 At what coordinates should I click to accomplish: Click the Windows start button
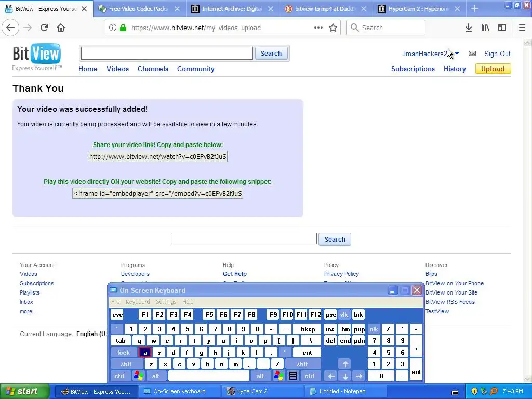(x=25, y=391)
